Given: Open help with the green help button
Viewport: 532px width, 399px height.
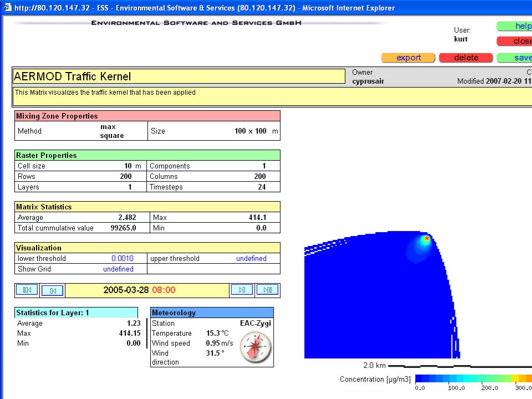Looking at the screenshot, I should click(x=514, y=26).
